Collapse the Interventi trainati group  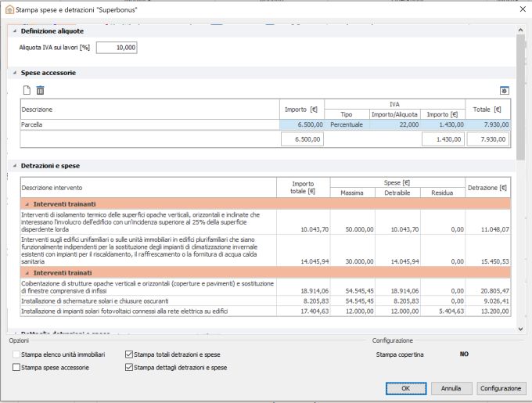pyautogui.click(x=27, y=272)
